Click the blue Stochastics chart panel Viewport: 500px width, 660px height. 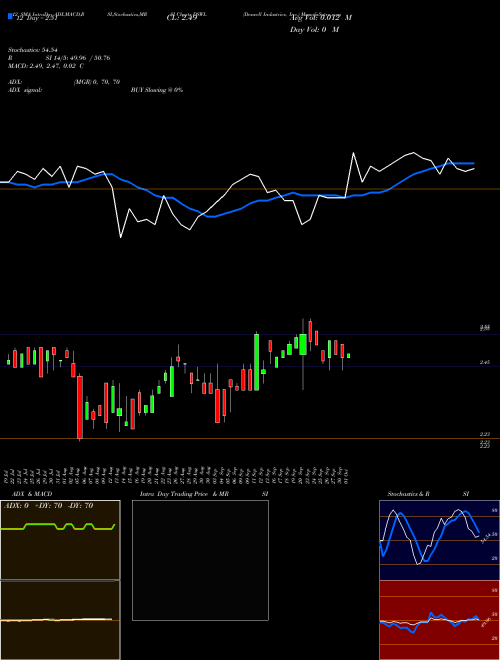tap(439, 540)
